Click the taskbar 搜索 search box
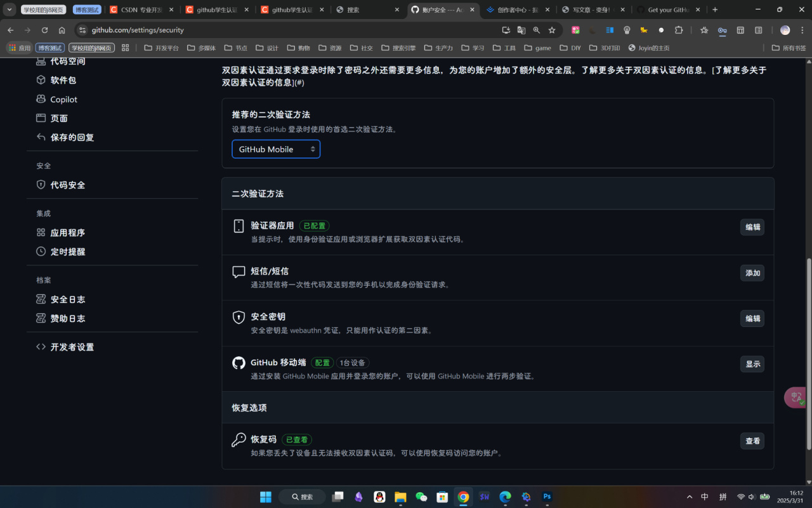 click(x=302, y=497)
